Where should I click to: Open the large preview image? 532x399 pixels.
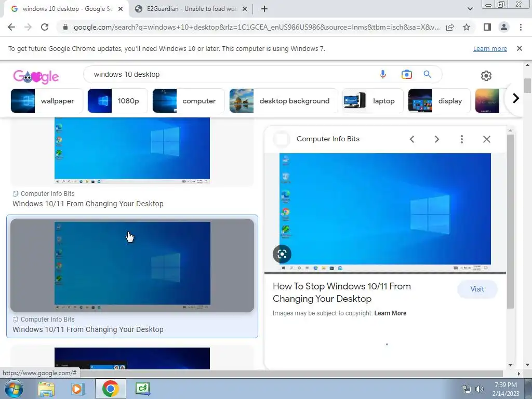tap(385, 212)
